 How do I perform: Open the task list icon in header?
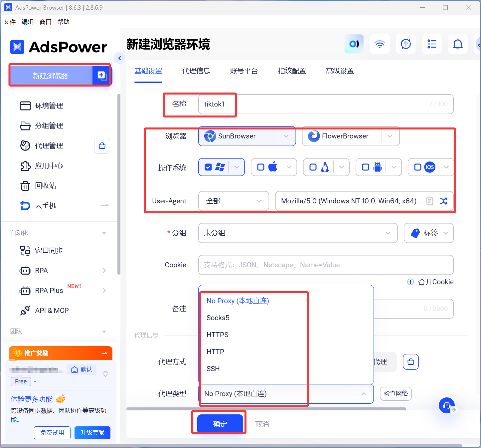(432, 44)
